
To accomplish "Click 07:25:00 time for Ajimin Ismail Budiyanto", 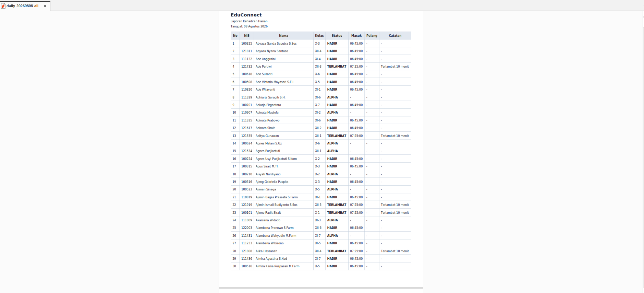I will (356, 205).
